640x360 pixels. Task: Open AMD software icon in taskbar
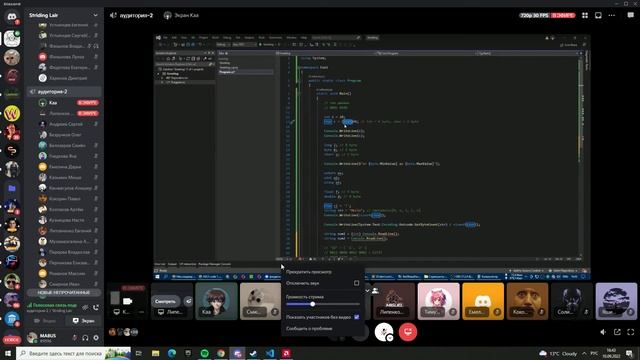(x=286, y=353)
